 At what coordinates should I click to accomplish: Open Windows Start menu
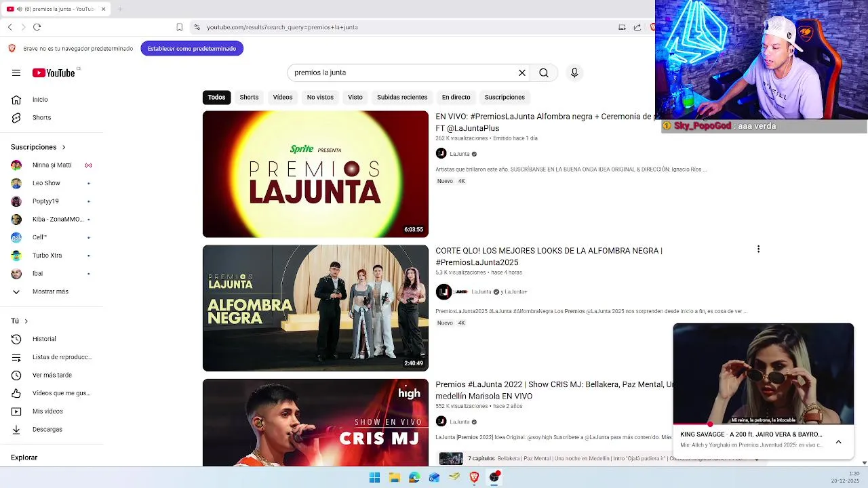coord(374,477)
